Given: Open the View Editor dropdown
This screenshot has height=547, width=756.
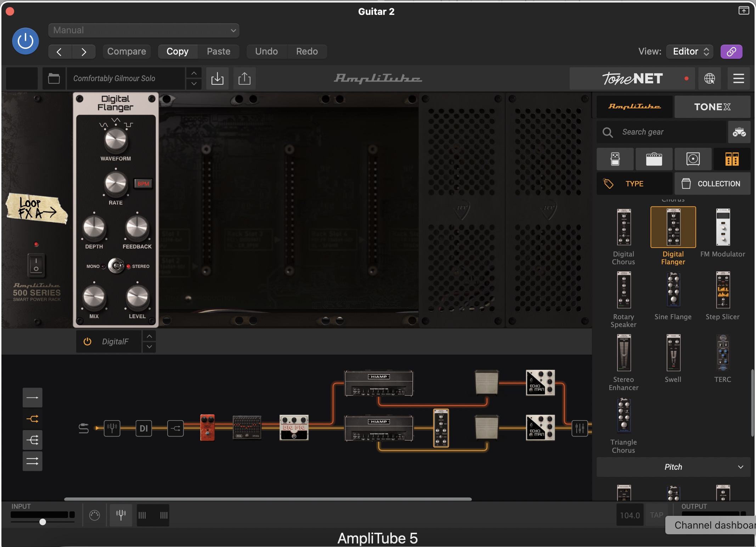Looking at the screenshot, I should point(690,52).
